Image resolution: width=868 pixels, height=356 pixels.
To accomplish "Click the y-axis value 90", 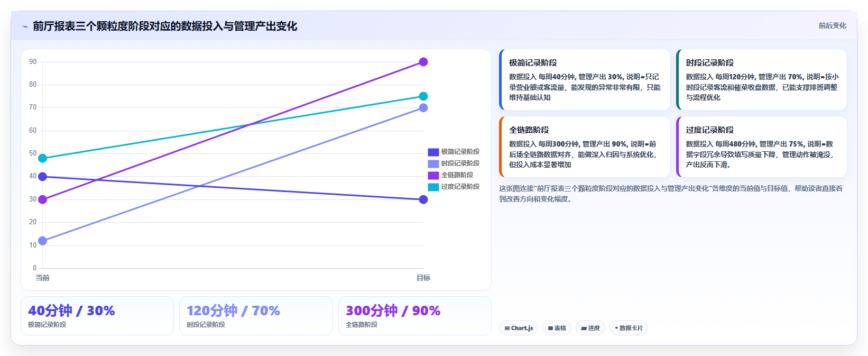I will click(x=33, y=62).
